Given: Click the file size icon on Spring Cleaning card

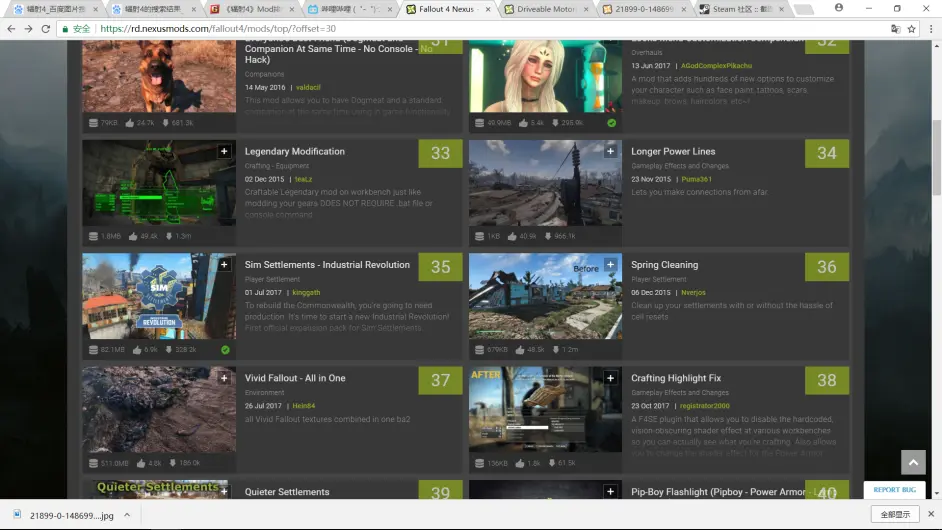Looking at the screenshot, I should click(x=479, y=350).
